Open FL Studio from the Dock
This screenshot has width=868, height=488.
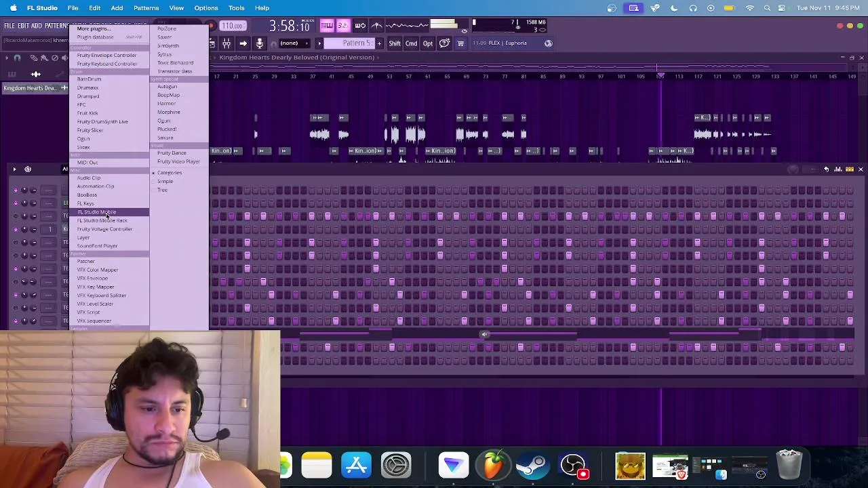point(493,466)
